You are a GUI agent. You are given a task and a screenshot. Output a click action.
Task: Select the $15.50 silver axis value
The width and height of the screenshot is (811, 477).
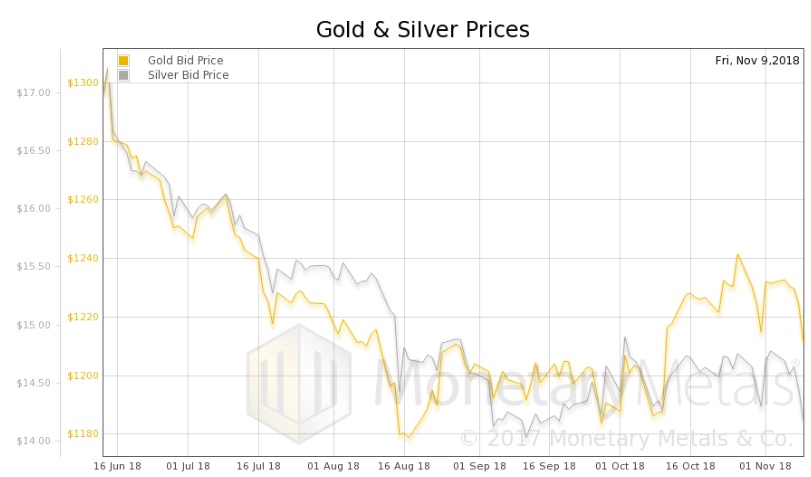(x=34, y=267)
